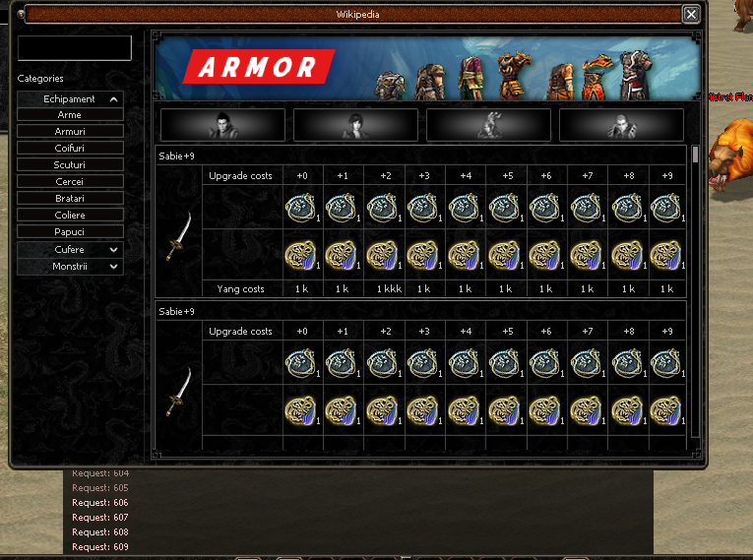Click first Sabie+9 gold medal icon at +2

(383, 255)
